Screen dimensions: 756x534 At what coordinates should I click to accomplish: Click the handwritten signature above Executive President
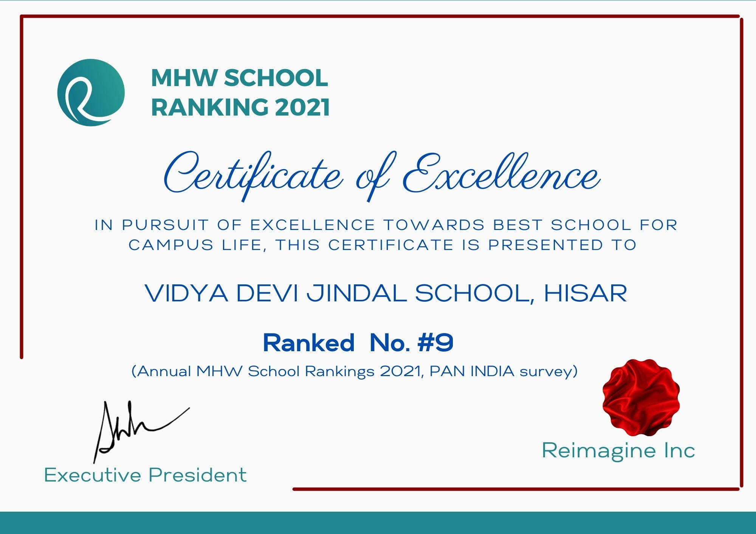(x=141, y=432)
